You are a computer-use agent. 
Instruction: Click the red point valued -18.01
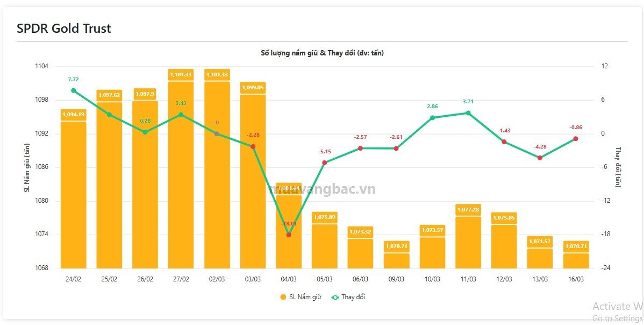click(289, 235)
